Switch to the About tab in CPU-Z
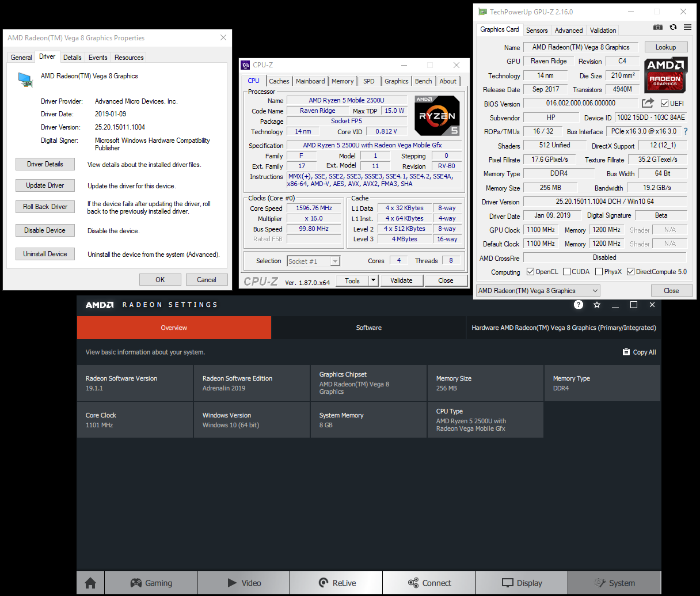Viewport: 700px width, 596px height. click(448, 81)
